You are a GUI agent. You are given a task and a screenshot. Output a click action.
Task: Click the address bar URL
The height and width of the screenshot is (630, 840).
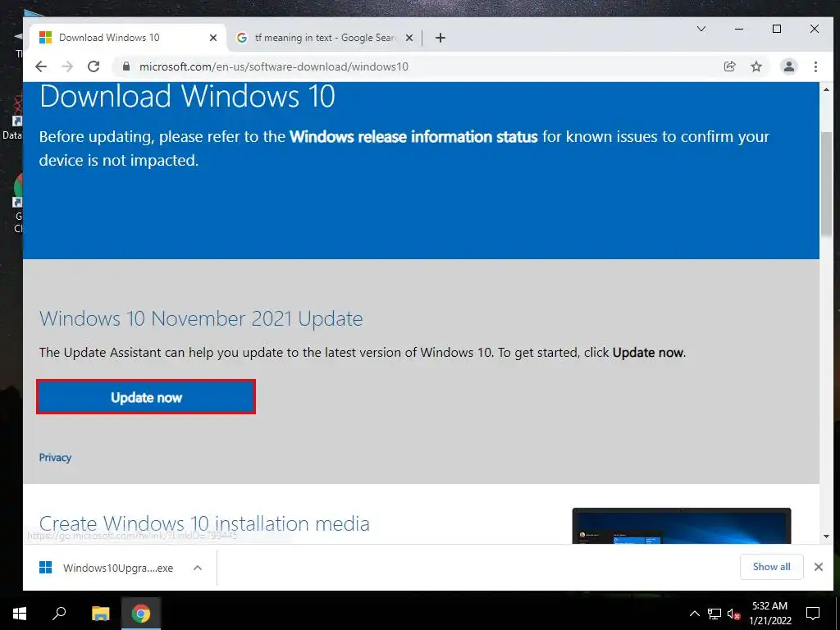pyautogui.click(x=274, y=66)
